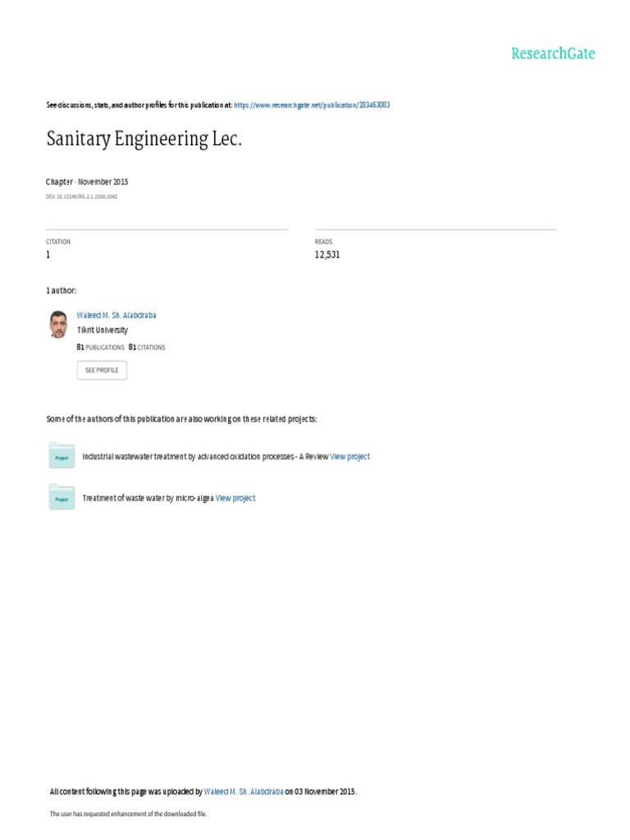Click the 81 Citations stat
Image resolution: width=630 pixels, height=840 pixels.
coord(147,347)
